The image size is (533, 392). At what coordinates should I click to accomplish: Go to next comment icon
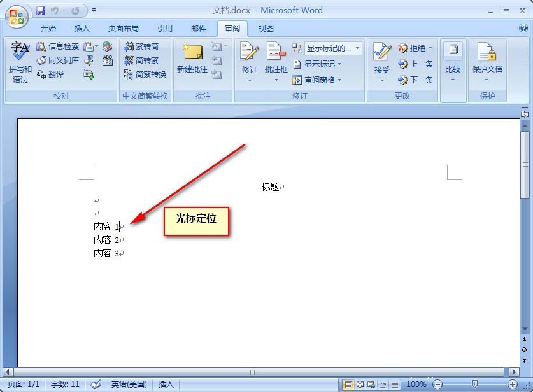(217, 74)
